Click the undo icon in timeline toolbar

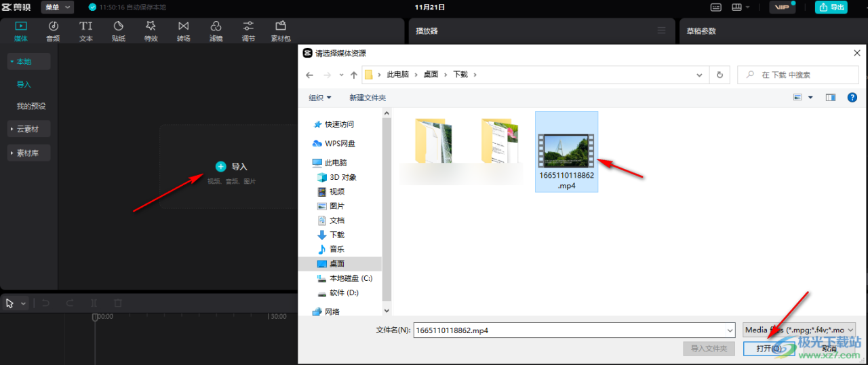[x=46, y=303]
